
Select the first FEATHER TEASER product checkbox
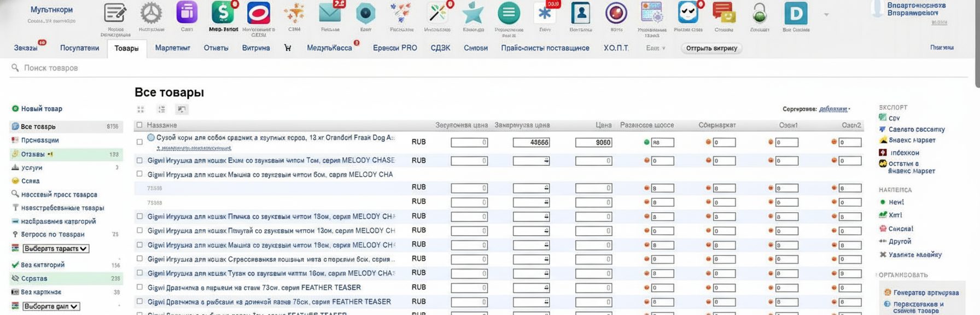139,287
